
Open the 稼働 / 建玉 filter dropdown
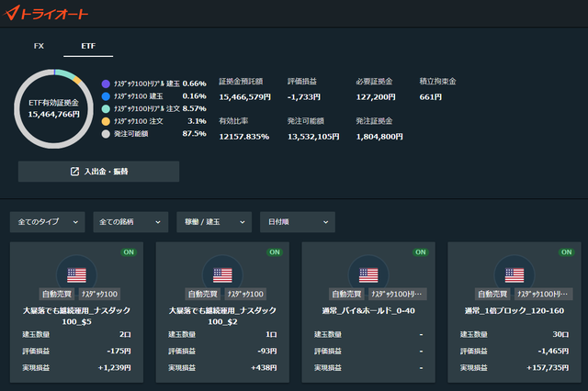coord(214,222)
